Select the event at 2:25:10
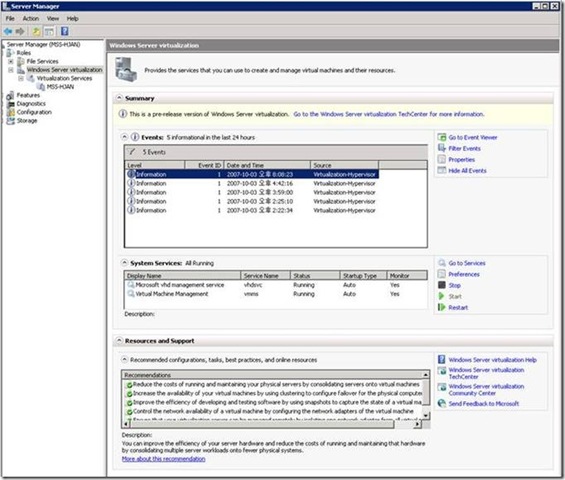This screenshot has height=480, width=565. point(252,201)
